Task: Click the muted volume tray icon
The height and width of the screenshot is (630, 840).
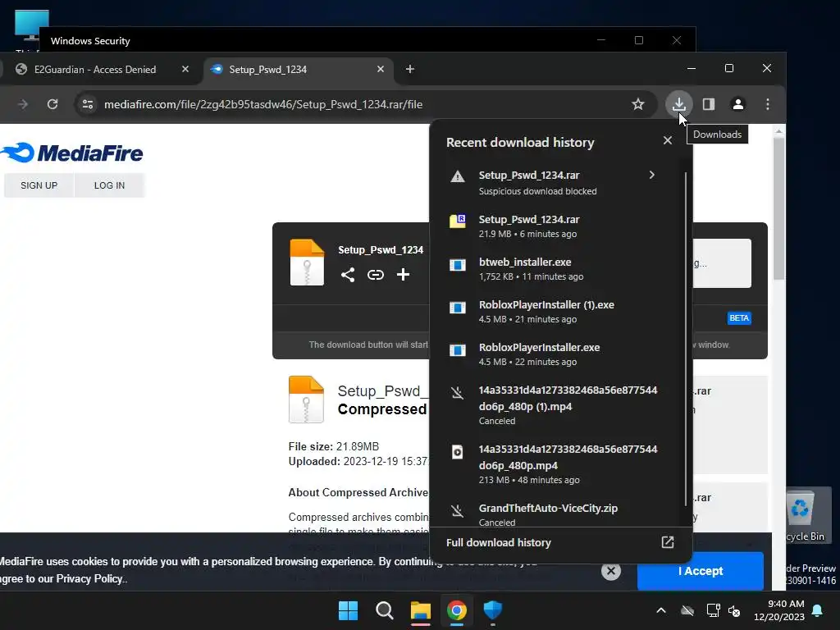Action: (x=734, y=610)
